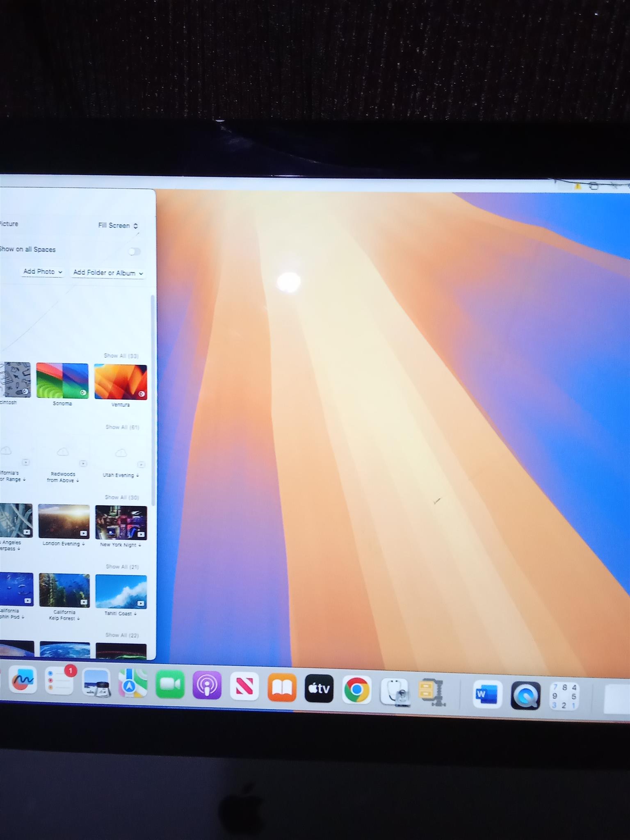This screenshot has width=630, height=840.
Task: Select the Sonoma wallpaper thumbnail
Action: click(x=62, y=381)
